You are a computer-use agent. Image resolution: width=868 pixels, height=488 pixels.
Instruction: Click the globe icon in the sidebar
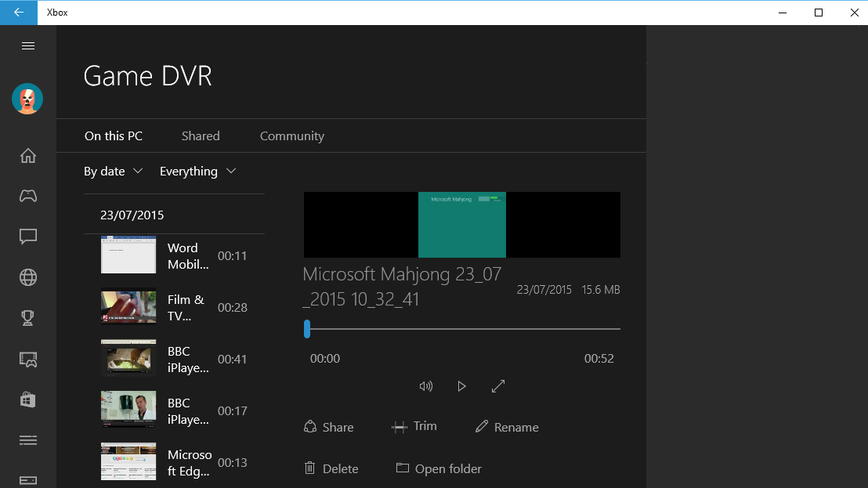tap(27, 277)
